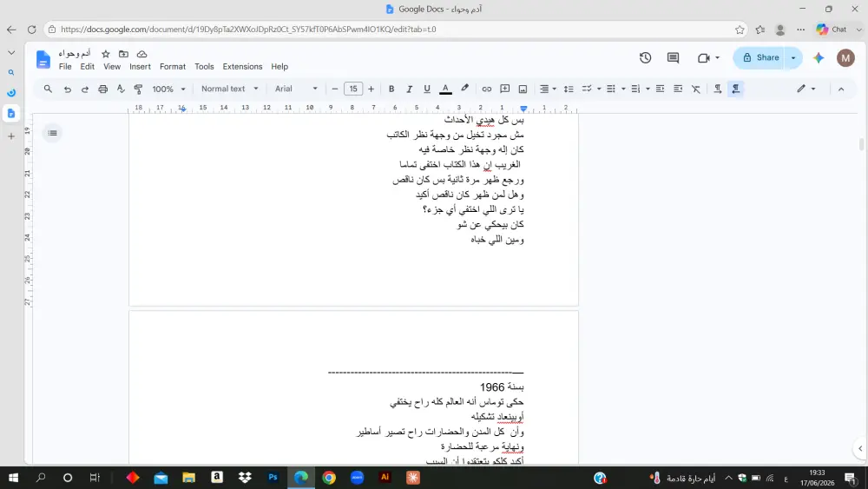Image resolution: width=868 pixels, height=489 pixels.
Task: Increase the indent
Action: tap(678, 89)
